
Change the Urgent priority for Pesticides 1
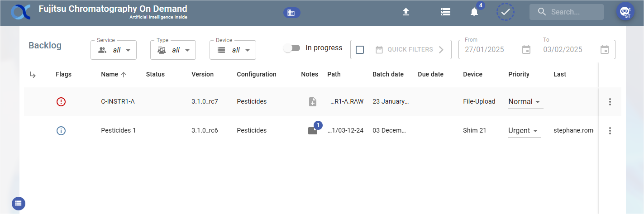tap(524, 131)
